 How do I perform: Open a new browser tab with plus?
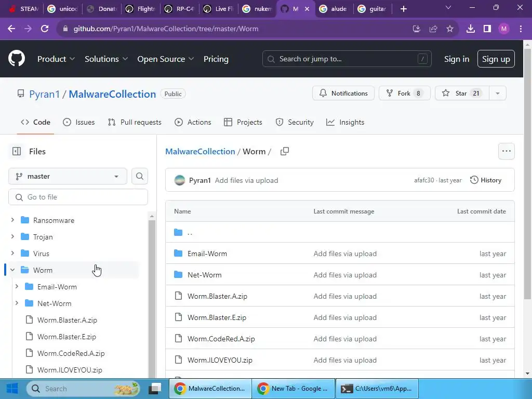click(x=403, y=9)
